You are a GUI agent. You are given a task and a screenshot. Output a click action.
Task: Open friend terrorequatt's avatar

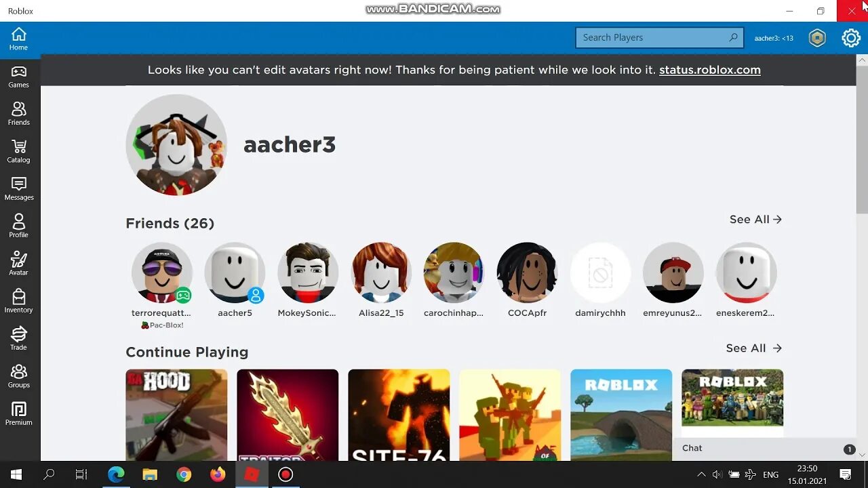[x=161, y=272]
